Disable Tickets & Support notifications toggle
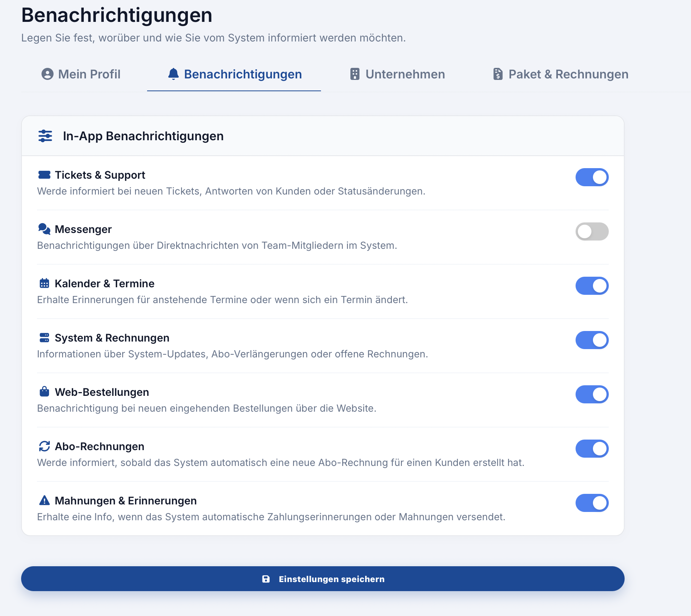Image resolution: width=691 pixels, height=616 pixels. 592,177
